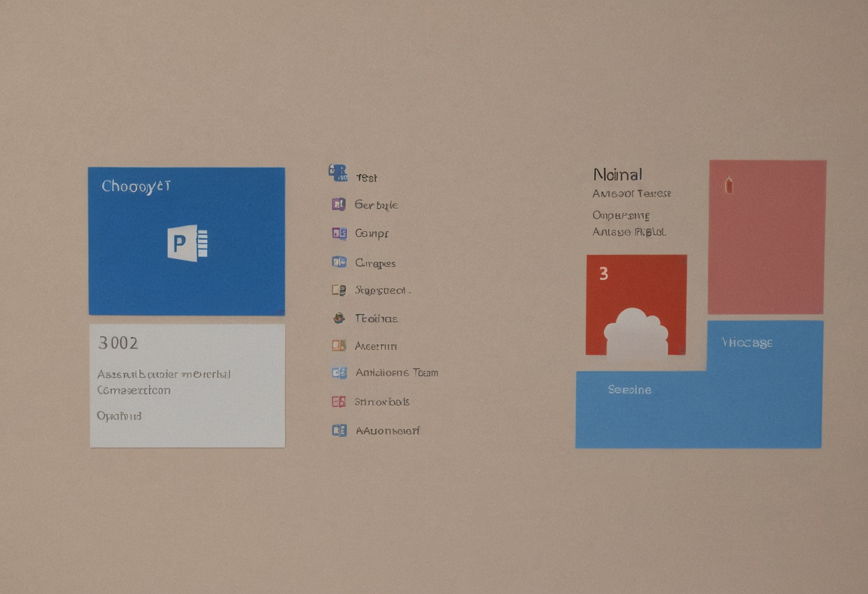
Task: Click the icon next to Antidioens Toam
Action: click(x=339, y=373)
